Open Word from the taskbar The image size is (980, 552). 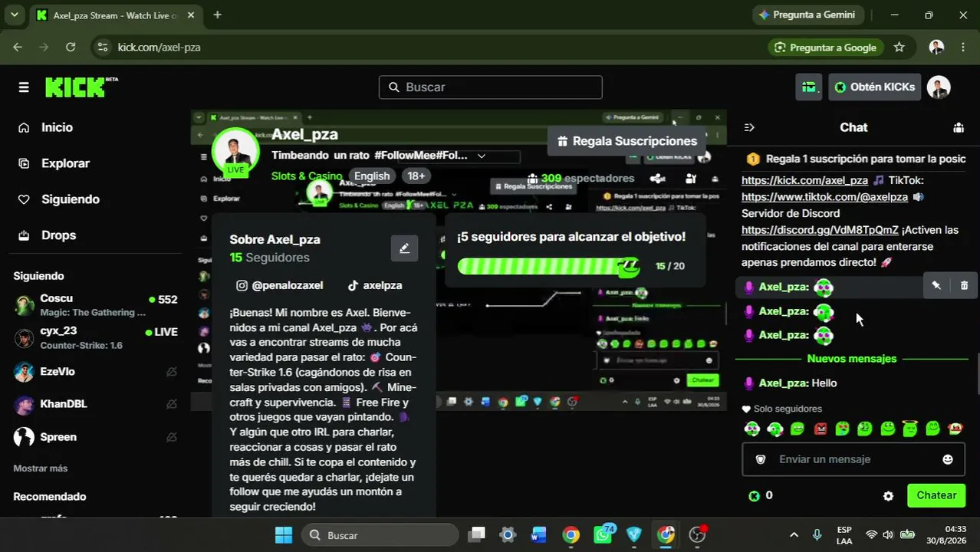pyautogui.click(x=538, y=535)
